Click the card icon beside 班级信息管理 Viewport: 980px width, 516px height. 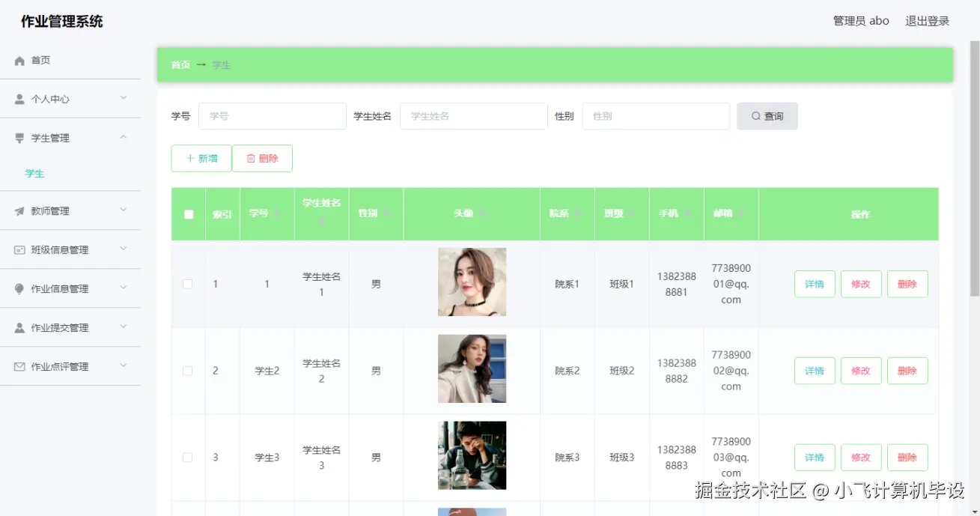(19, 250)
